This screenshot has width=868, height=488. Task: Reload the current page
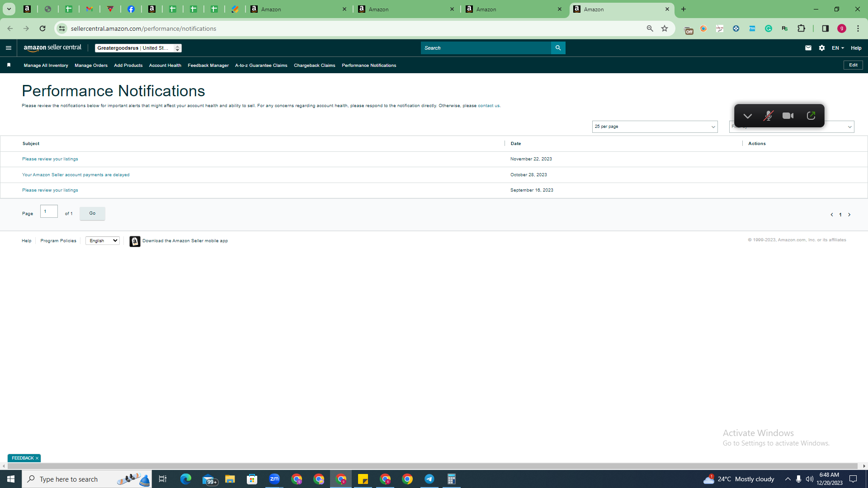(x=42, y=28)
